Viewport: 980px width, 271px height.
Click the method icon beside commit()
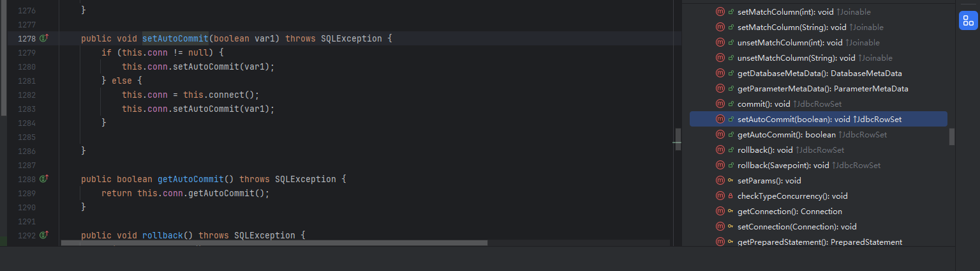tap(720, 104)
